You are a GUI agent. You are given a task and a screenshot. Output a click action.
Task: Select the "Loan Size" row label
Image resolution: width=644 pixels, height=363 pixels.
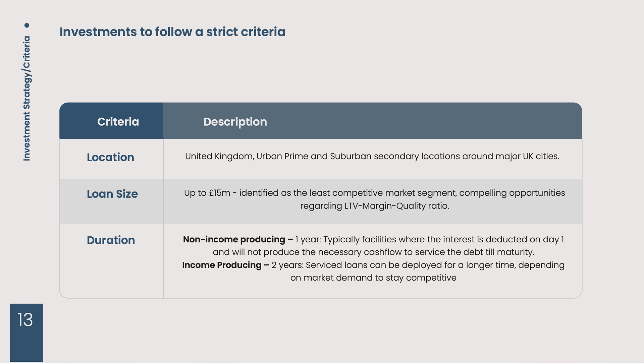pyautogui.click(x=112, y=194)
